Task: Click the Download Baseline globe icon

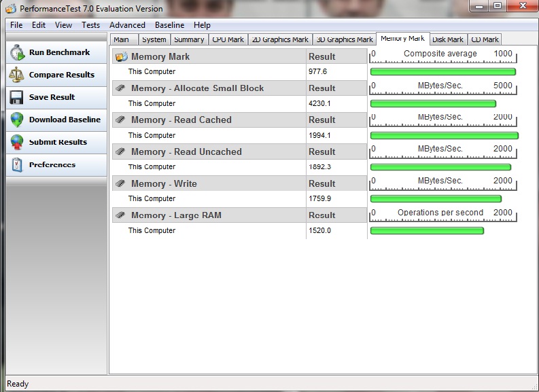Action: (17, 120)
